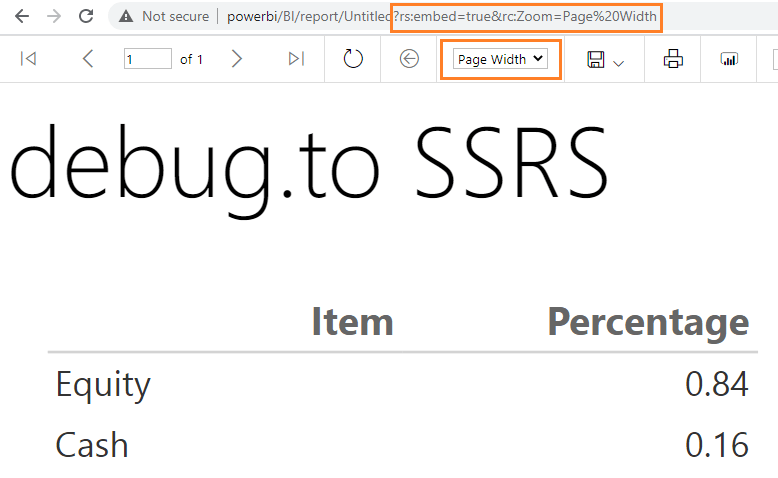
Task: Click the Item column header
Action: [352, 322]
